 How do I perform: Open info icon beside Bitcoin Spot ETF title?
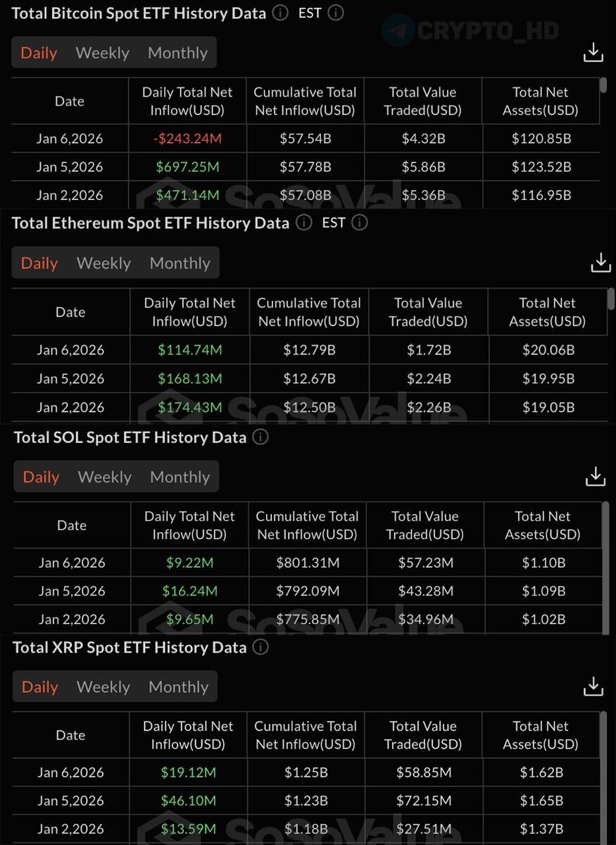280,13
